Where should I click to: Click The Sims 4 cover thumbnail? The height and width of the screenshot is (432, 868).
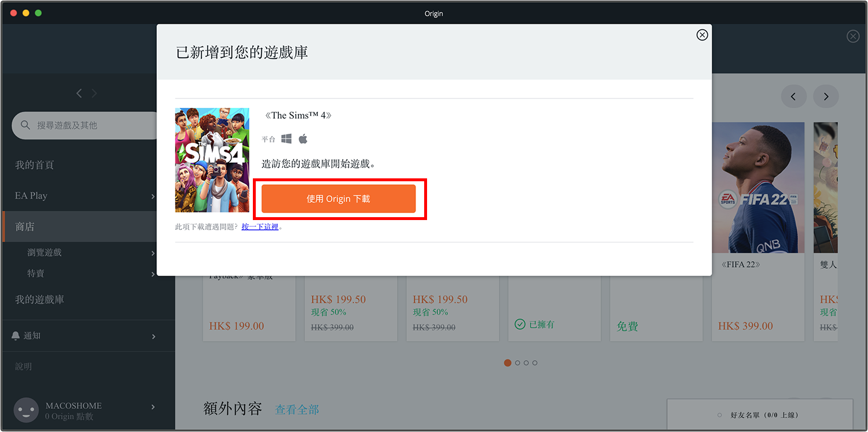click(x=212, y=160)
